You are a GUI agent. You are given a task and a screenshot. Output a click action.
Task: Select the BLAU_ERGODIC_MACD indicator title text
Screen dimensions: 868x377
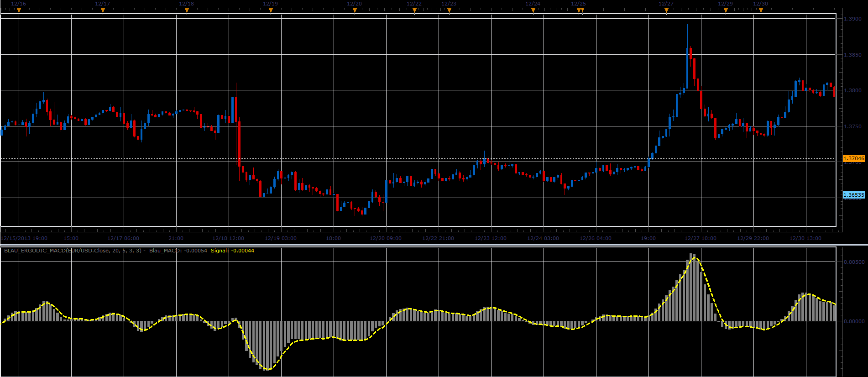click(x=73, y=251)
